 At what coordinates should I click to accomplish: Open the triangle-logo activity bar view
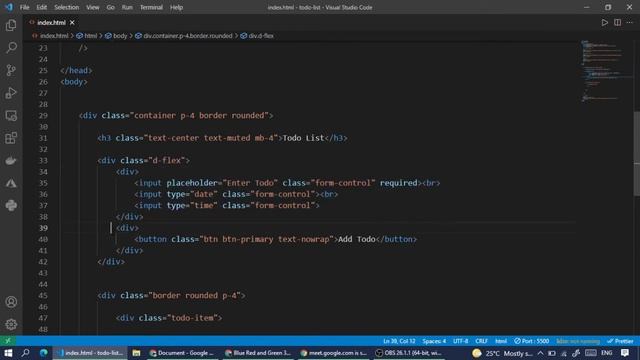[11, 183]
